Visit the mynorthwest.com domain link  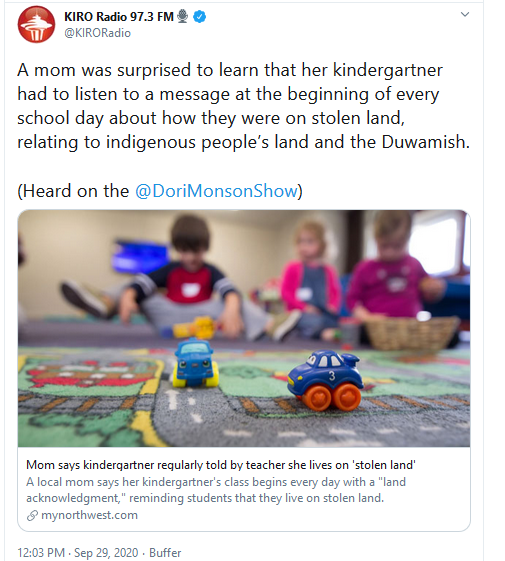(x=89, y=515)
